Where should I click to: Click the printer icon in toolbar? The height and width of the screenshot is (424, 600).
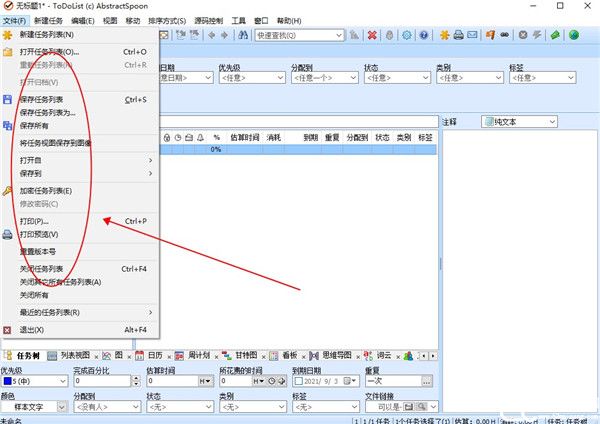pos(458,35)
